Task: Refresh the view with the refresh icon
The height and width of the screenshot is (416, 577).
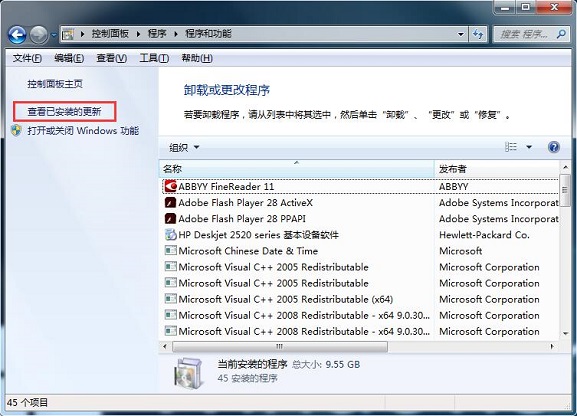Action: click(x=478, y=35)
